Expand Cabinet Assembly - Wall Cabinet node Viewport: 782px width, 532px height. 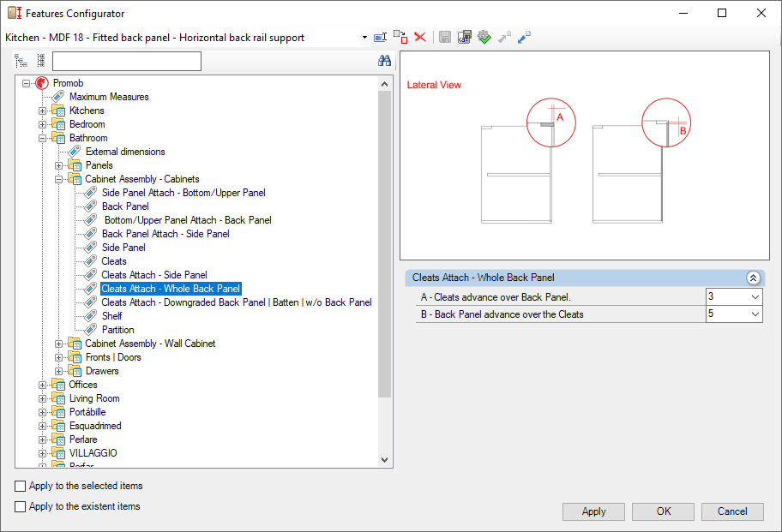(x=58, y=344)
